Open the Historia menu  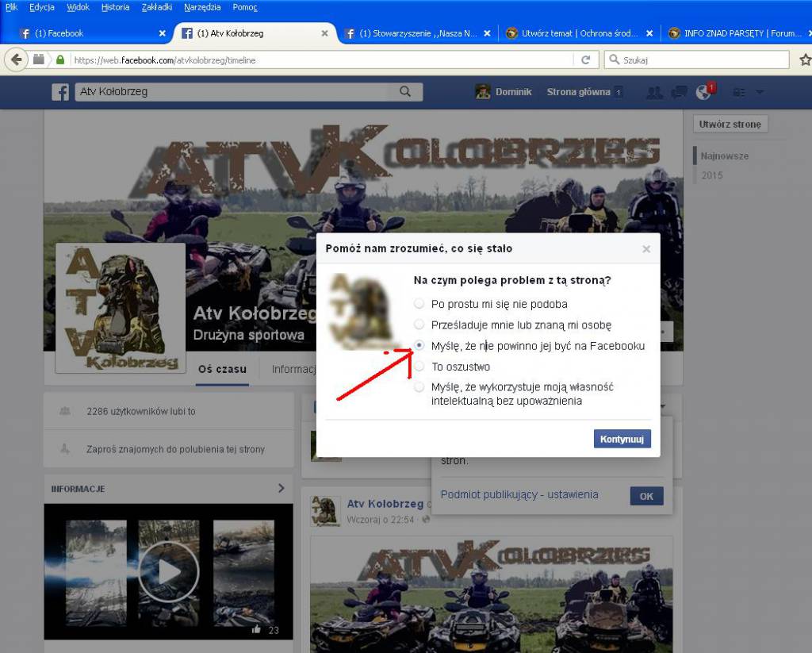pyautogui.click(x=116, y=7)
